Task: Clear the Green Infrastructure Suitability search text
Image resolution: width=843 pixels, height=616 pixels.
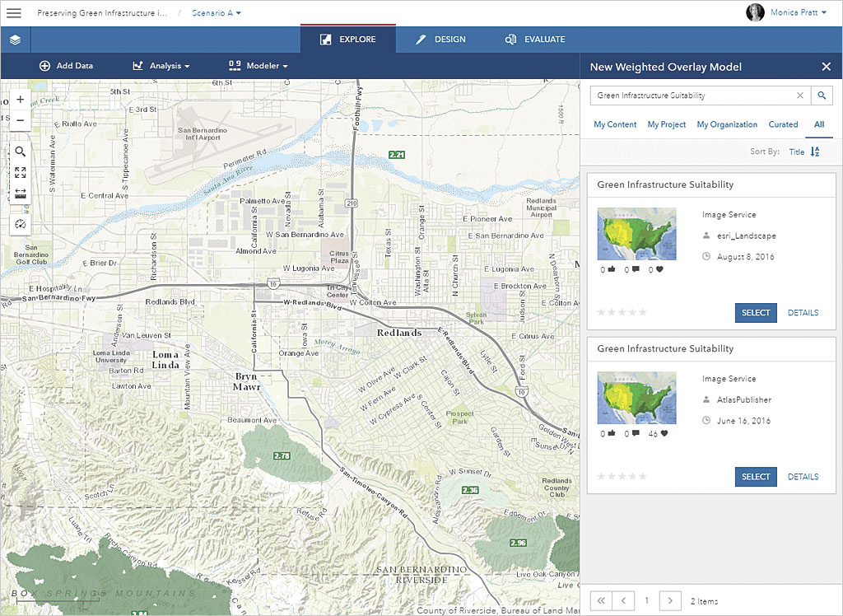Action: 800,96
